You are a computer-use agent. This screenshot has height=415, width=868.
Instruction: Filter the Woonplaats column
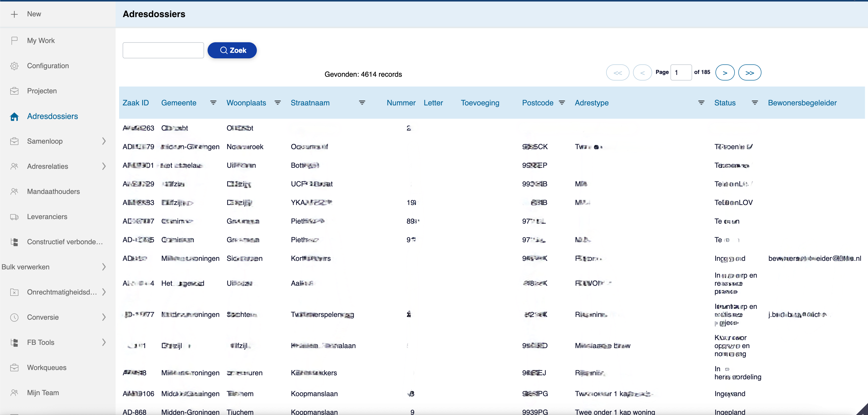pyautogui.click(x=278, y=102)
